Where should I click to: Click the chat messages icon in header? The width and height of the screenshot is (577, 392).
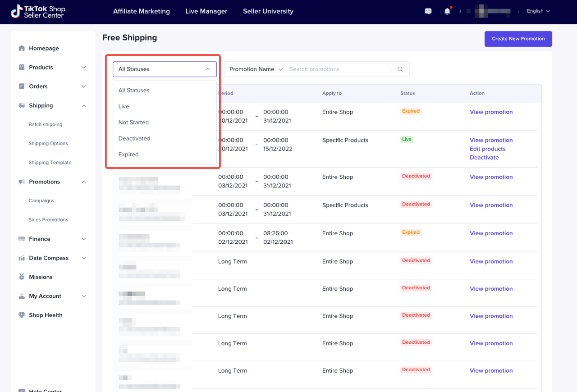click(x=428, y=11)
